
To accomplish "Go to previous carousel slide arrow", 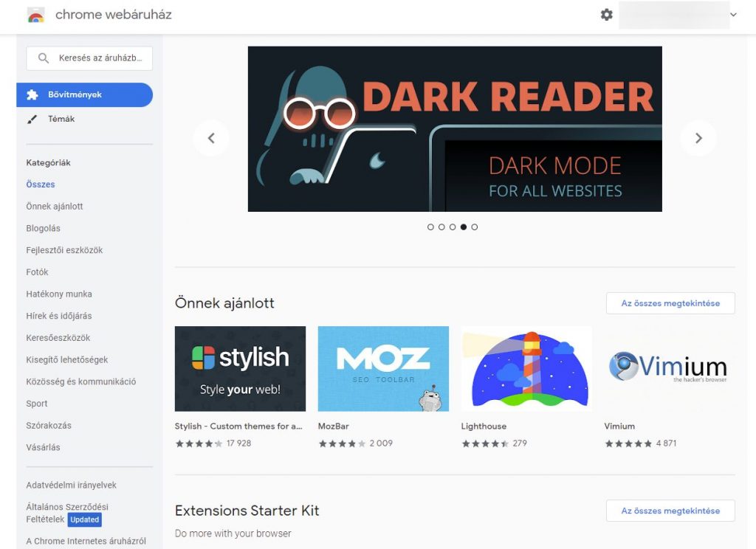I will pyautogui.click(x=211, y=138).
